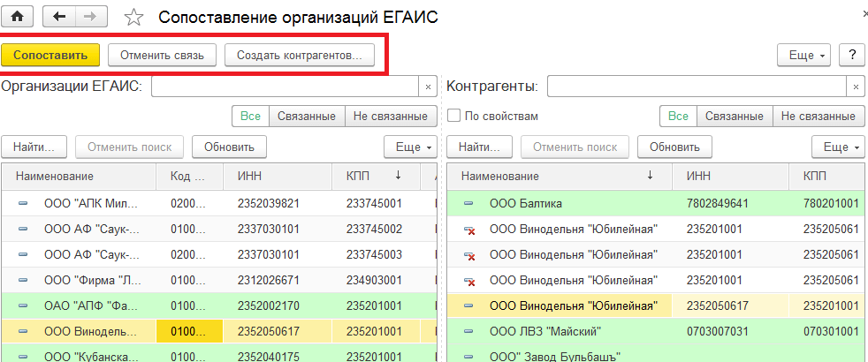The width and height of the screenshot is (868, 362).
Task: Add page to favorites with star icon
Action: [x=133, y=17]
